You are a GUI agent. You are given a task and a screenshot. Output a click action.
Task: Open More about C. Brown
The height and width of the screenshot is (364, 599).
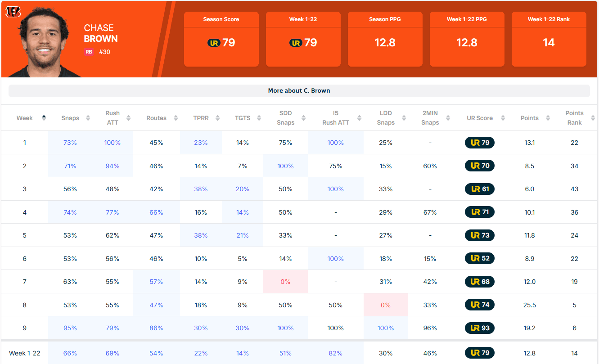pos(299,90)
